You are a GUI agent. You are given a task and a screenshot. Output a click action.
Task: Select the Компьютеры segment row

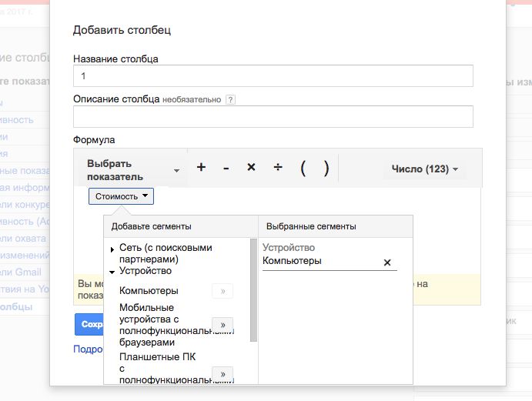(x=149, y=291)
